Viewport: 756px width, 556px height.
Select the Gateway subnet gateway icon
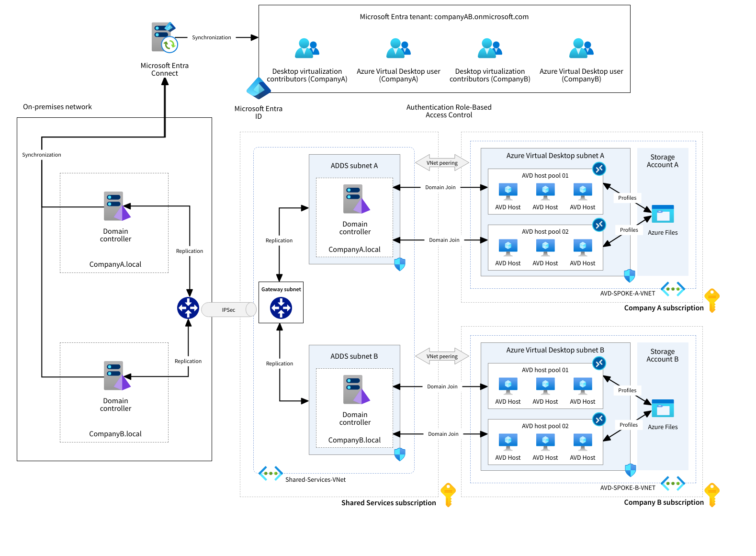pos(281,308)
